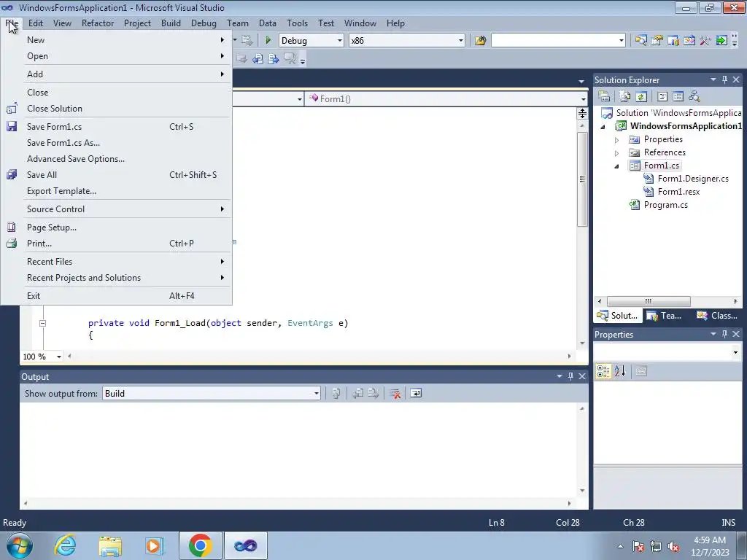
Task: Open the 100 % zoom dropdown
Action: click(58, 357)
